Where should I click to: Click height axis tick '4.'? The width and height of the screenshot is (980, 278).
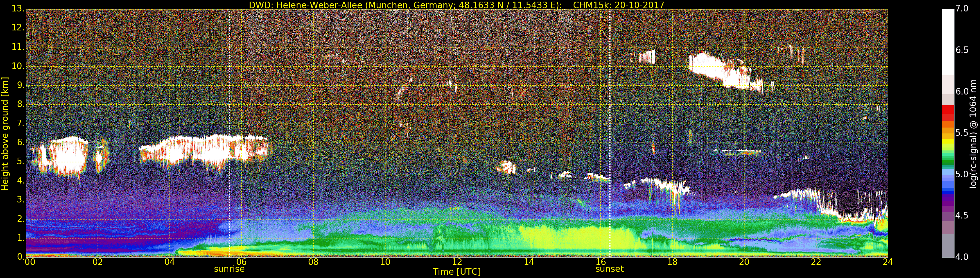pos(21,181)
